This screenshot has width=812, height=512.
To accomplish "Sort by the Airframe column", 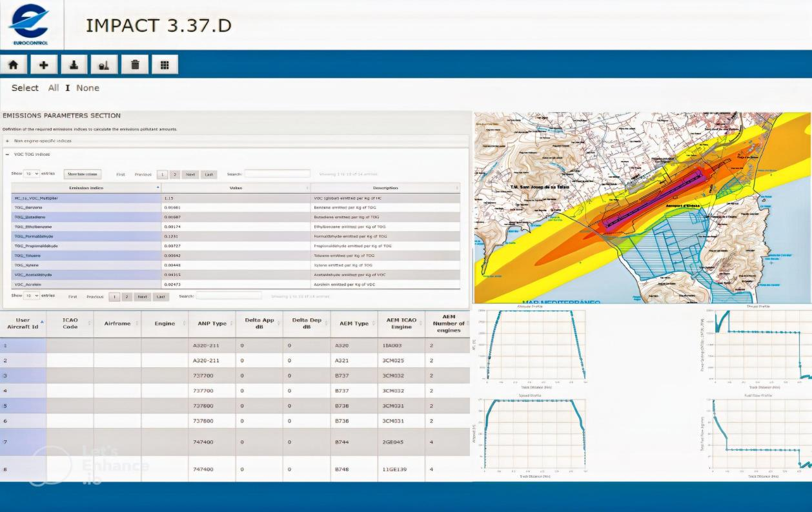I will click(117, 323).
